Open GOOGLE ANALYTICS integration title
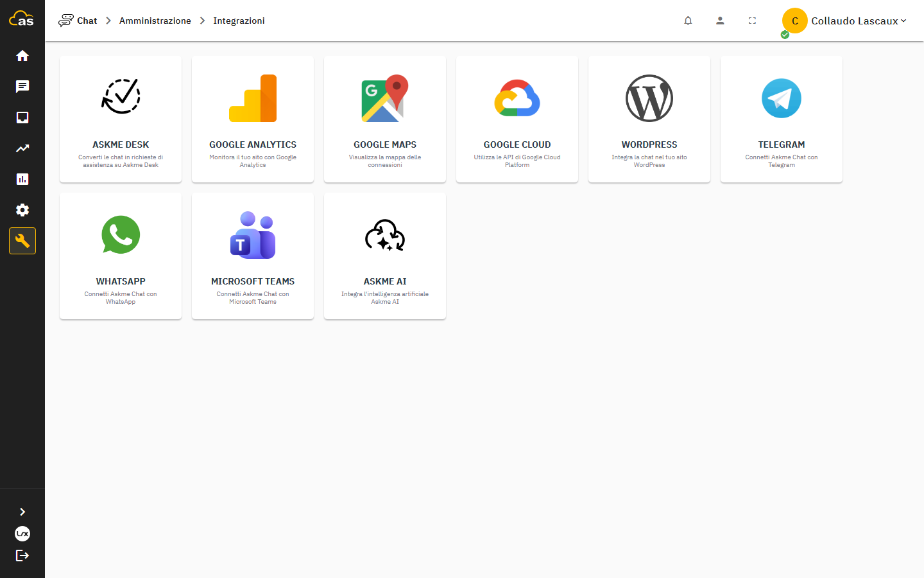This screenshot has width=924, height=578. click(253, 144)
